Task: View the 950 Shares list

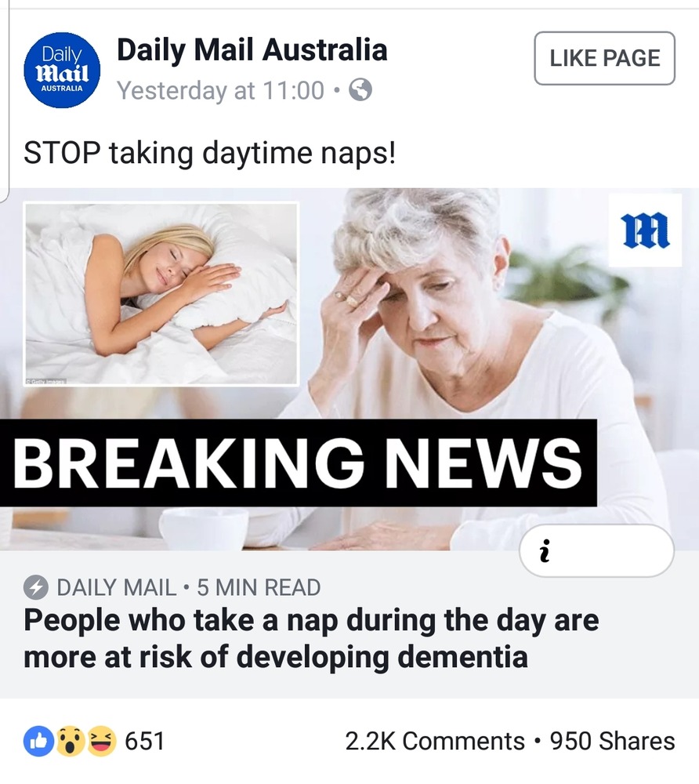Action: click(x=612, y=741)
